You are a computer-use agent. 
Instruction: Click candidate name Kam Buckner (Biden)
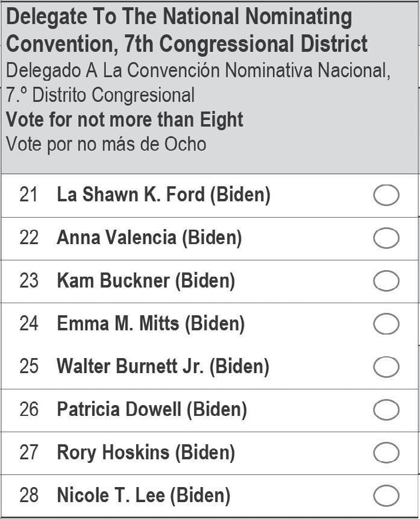point(146,280)
